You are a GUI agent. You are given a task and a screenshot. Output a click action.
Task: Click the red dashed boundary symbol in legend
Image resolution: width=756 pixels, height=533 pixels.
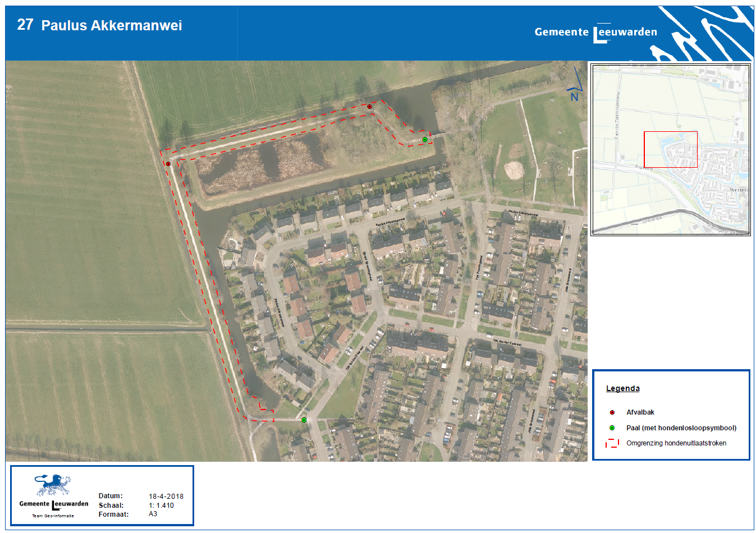[x=612, y=443]
